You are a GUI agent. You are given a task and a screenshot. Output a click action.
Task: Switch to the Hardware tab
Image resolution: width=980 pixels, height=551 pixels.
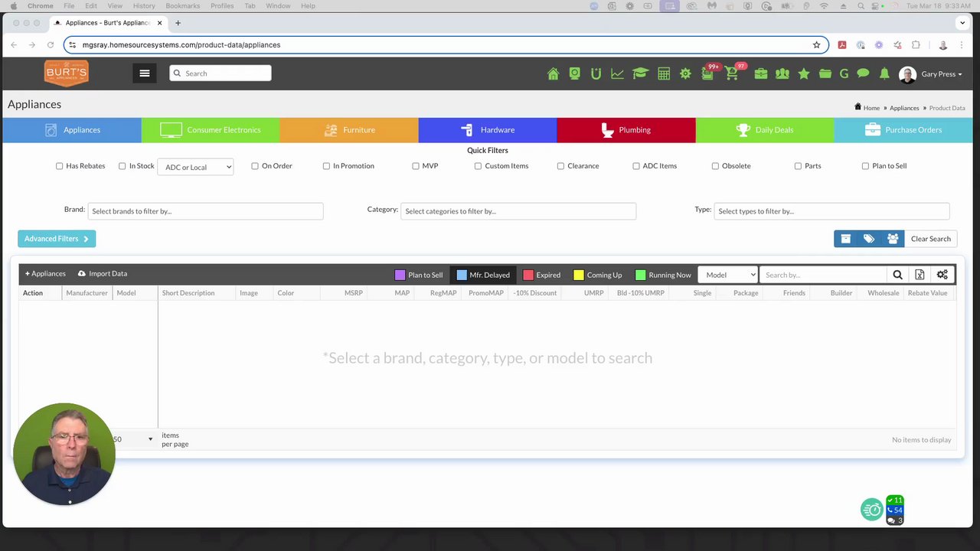488,130
